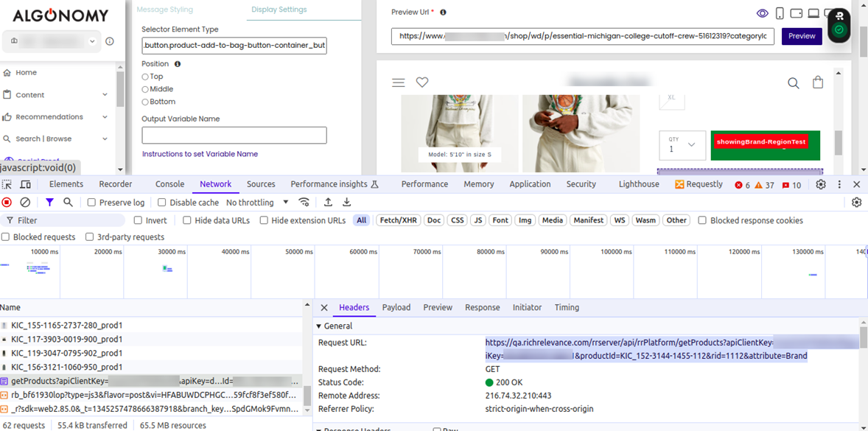Image resolution: width=868 pixels, height=431 pixels.
Task: Check the Disable cache option
Action: tap(163, 203)
